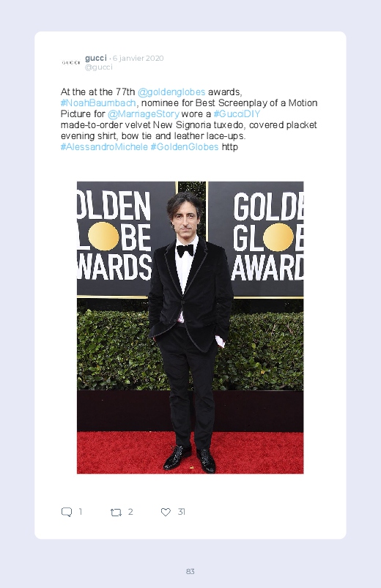Open the #AlessandroMichele hashtag
Image resolution: width=381 pixels, height=588 pixels.
pos(104,146)
